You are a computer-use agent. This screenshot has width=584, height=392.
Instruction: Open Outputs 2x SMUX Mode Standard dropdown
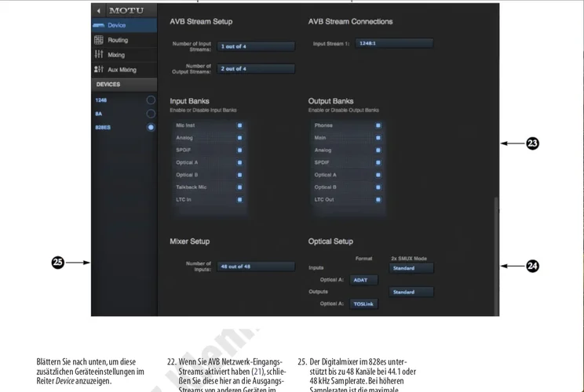(411, 292)
